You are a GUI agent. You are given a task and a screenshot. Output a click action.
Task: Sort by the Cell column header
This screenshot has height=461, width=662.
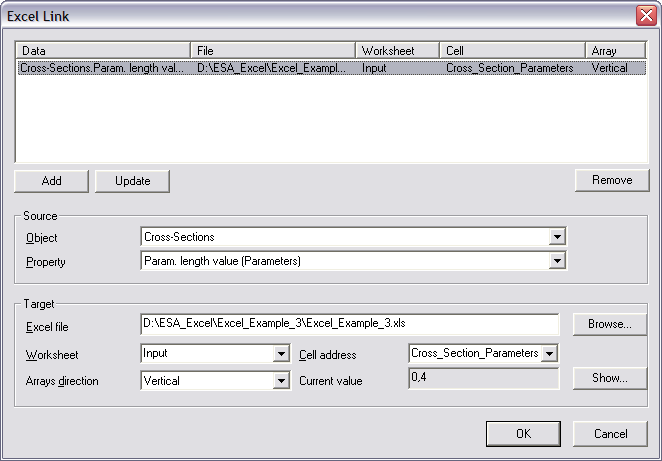coord(513,51)
